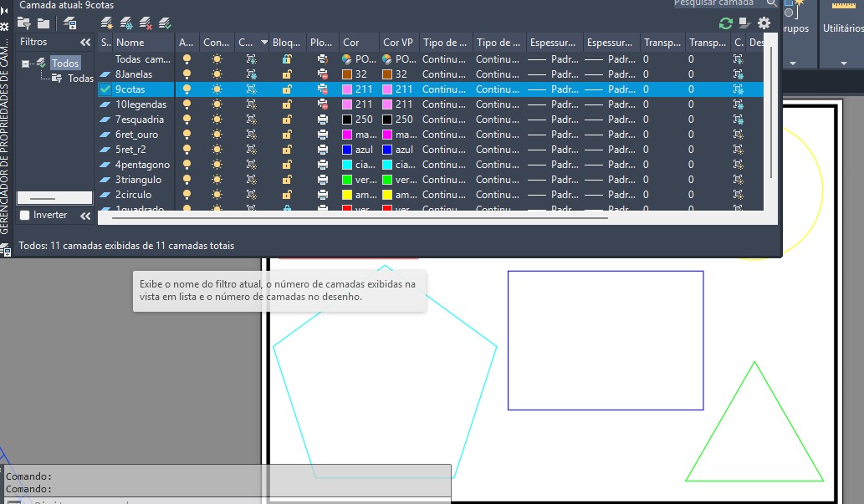Collapse the panel via chevron beside Inverter
864x504 pixels.
[x=84, y=216]
